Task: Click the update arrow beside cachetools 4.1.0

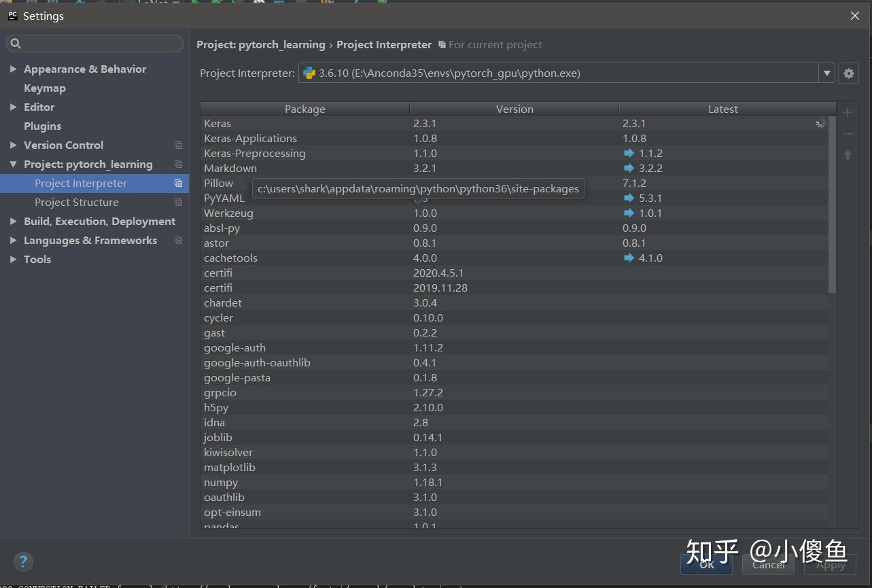Action: coord(629,258)
